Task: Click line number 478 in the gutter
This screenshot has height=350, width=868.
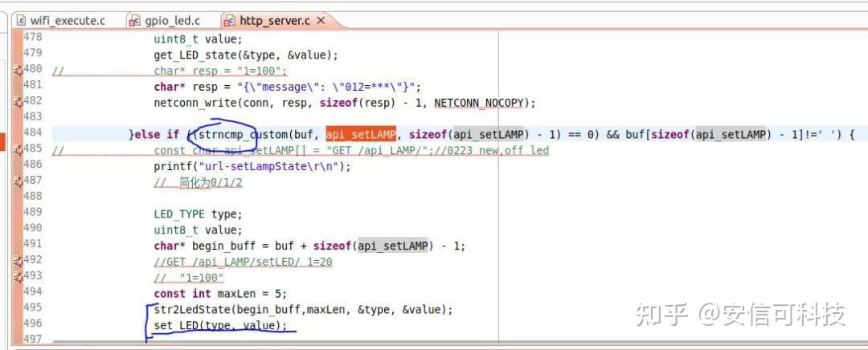Action: (33, 37)
